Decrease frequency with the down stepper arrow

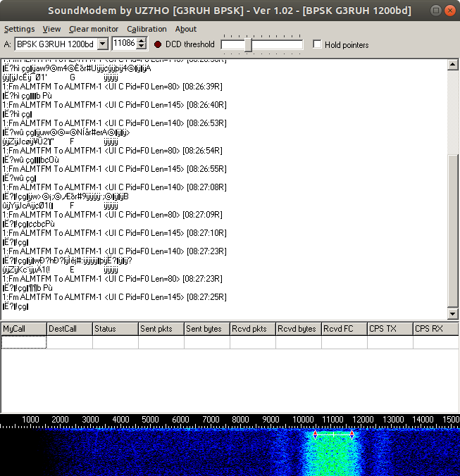pos(141,46)
